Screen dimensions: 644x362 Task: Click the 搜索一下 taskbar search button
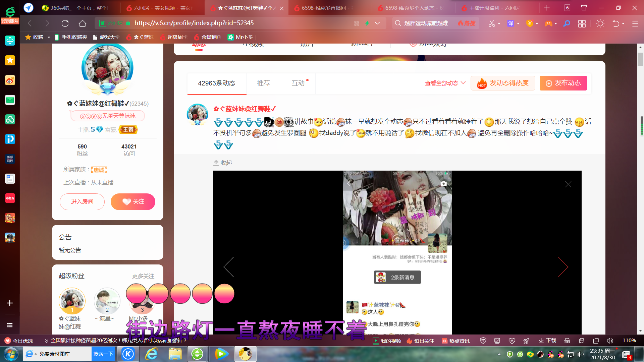[104, 354]
